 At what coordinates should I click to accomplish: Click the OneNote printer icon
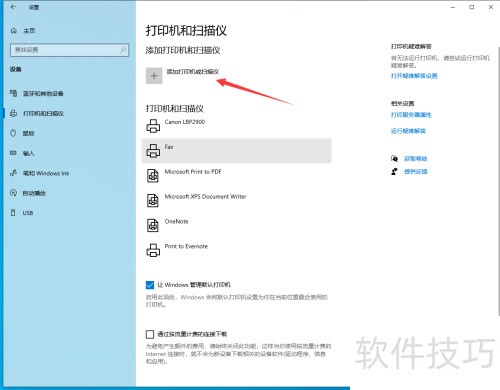pyautogui.click(x=153, y=225)
